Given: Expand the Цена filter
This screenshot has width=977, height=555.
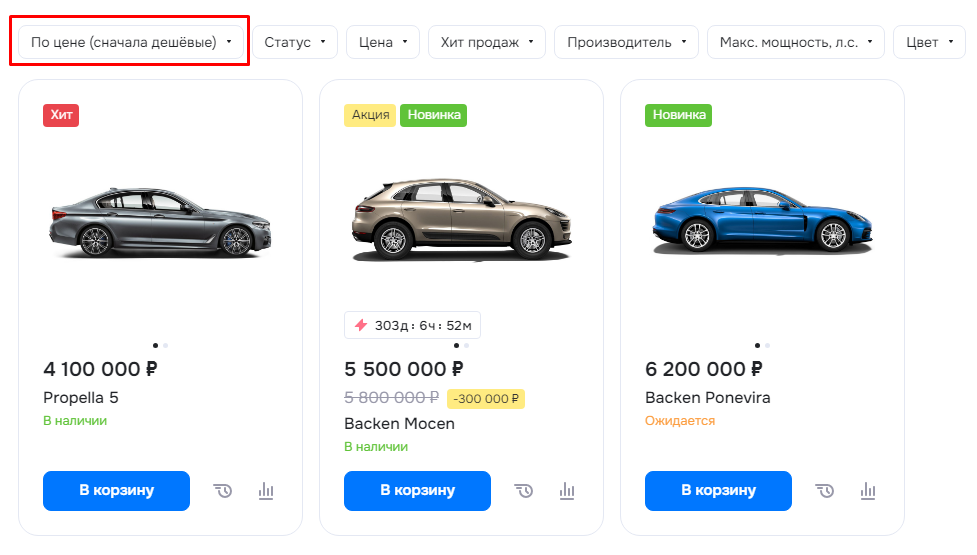Looking at the screenshot, I should pos(383,42).
